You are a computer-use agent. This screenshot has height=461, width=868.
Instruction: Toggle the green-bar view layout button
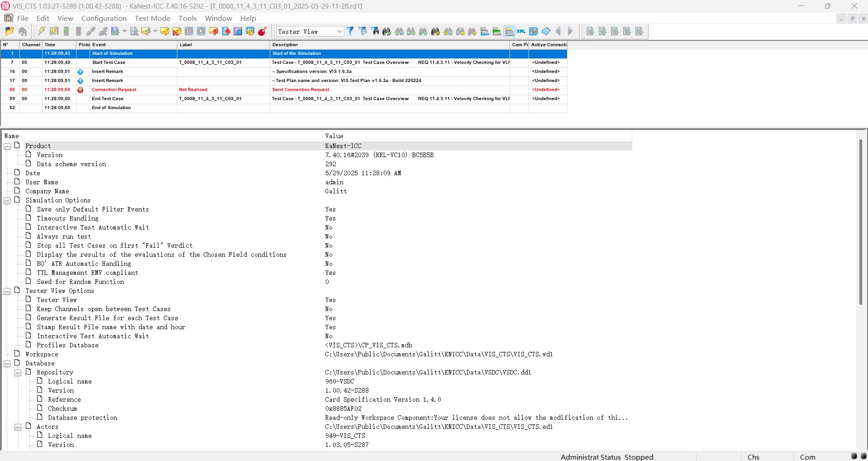tap(497, 31)
